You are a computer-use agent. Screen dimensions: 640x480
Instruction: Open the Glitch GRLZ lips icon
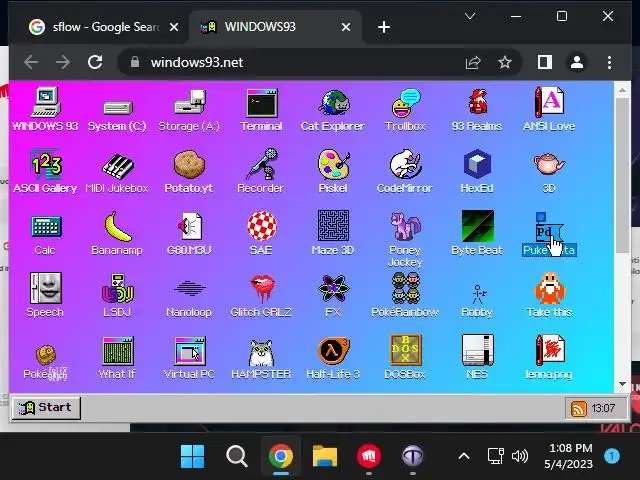coord(262,289)
